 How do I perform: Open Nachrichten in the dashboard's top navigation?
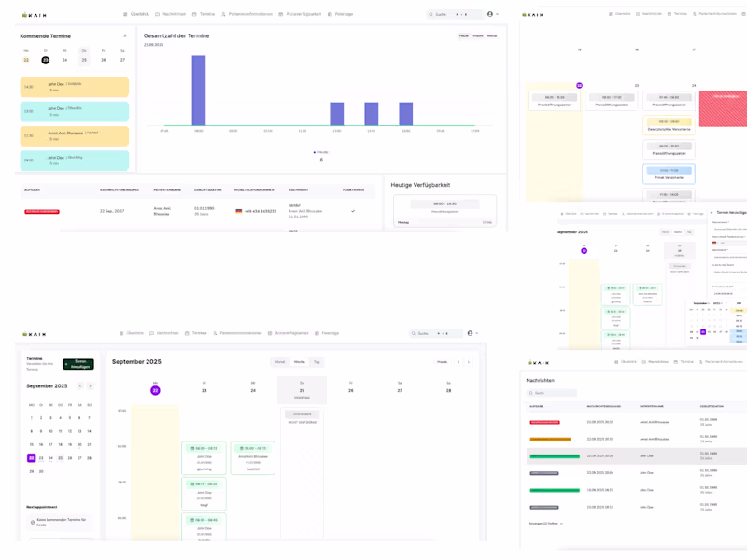coord(171,14)
